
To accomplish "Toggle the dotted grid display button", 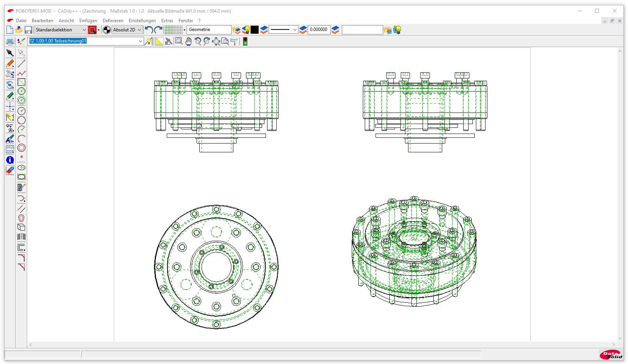I will point(173,30).
